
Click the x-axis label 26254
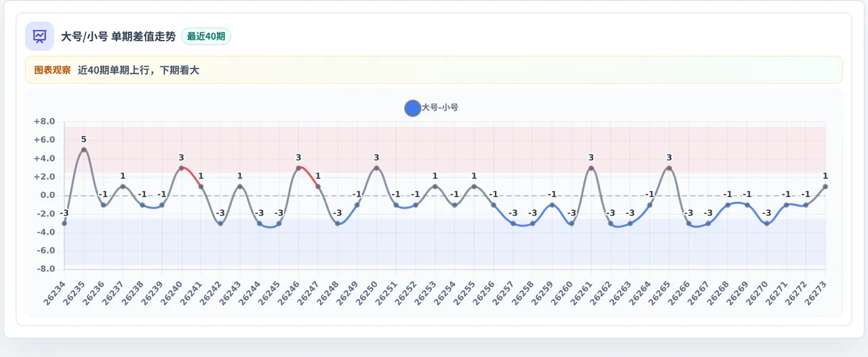[445, 293]
